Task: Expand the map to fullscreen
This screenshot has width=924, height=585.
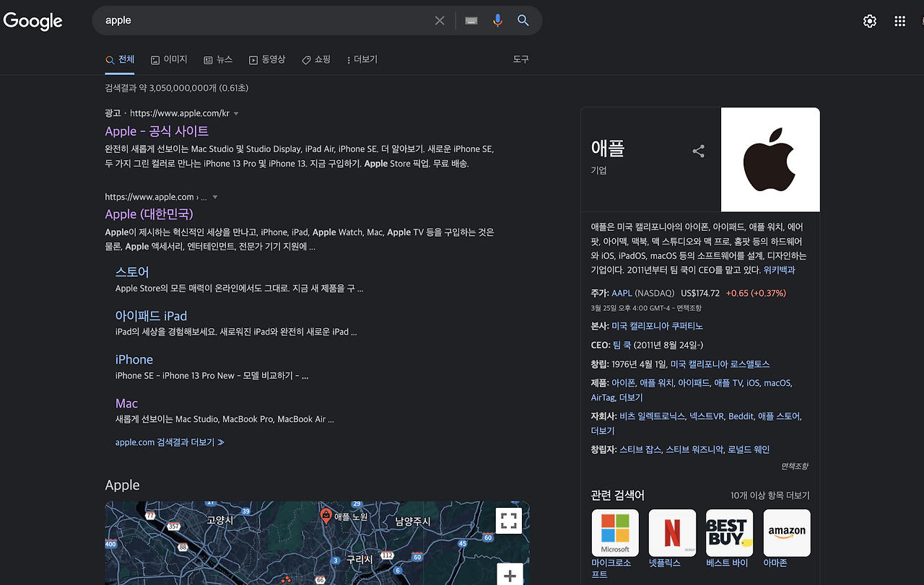Action: pyautogui.click(x=509, y=520)
